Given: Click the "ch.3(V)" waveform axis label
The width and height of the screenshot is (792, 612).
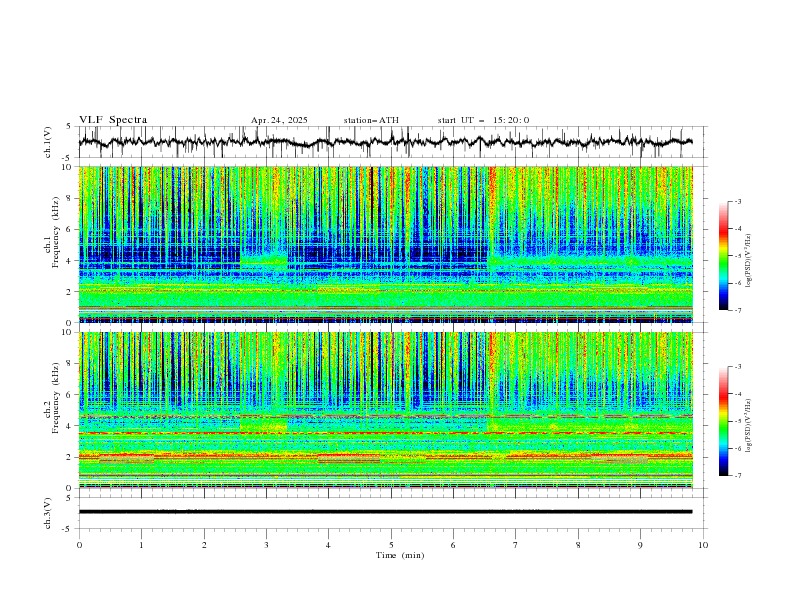Looking at the screenshot, I should click(x=48, y=513).
